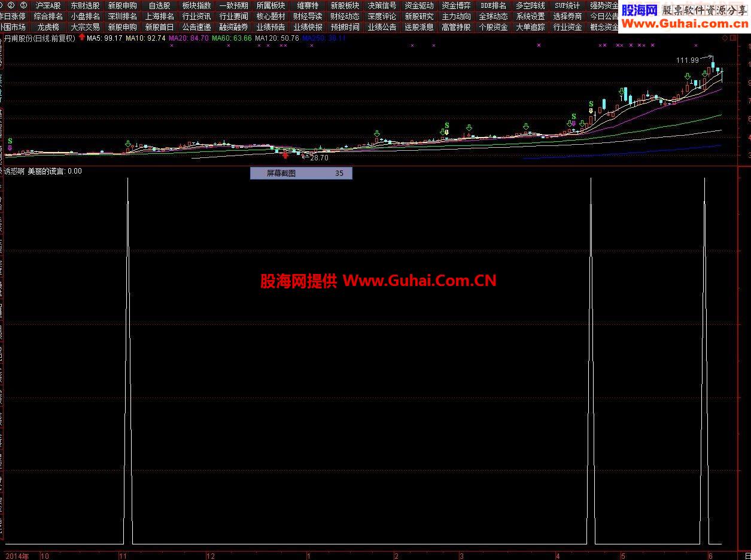Open 大单追踪 tracker
751x560 pixels.
(531, 27)
